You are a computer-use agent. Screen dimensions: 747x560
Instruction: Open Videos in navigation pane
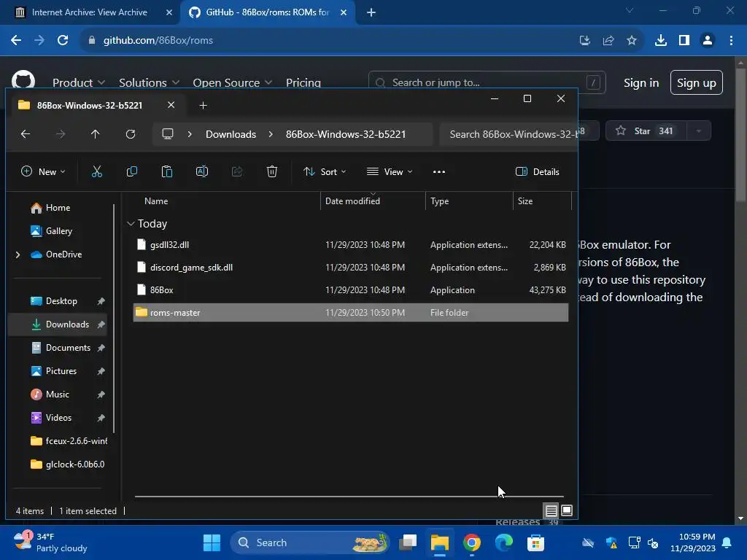coord(58,418)
